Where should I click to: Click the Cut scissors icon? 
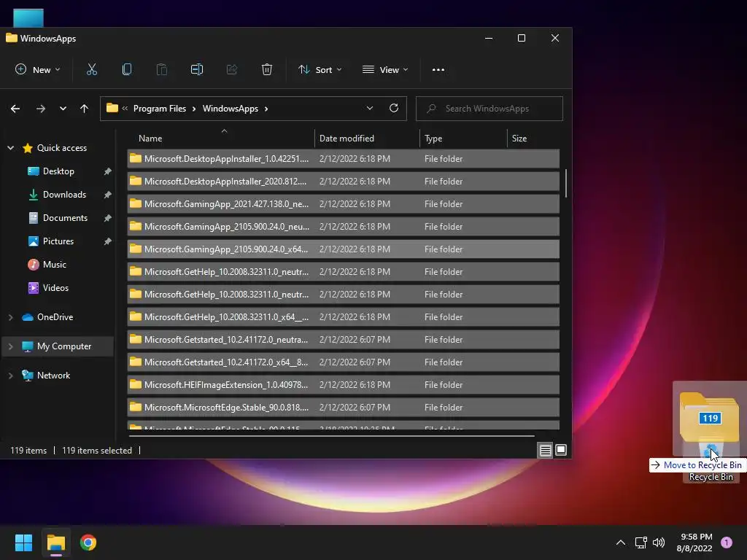91,69
